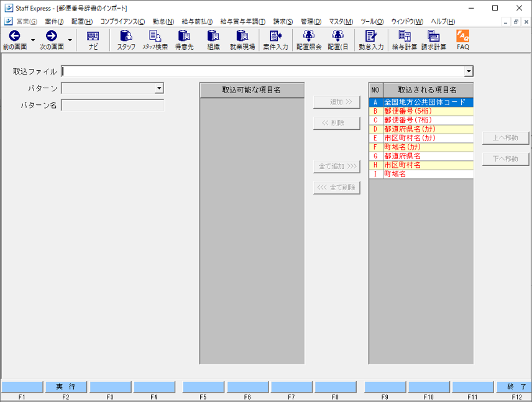Focus the 取込ファイル input field
Viewport: 532px width, 402px height.
263,71
